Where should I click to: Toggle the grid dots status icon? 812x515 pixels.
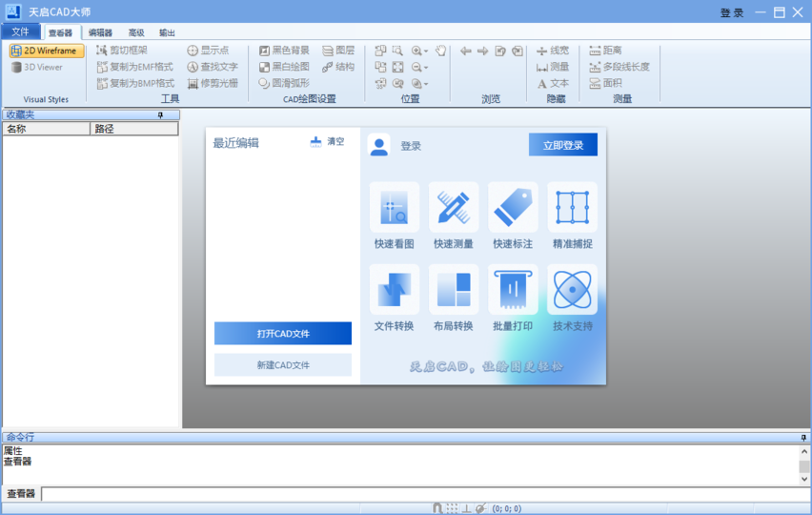click(x=452, y=508)
